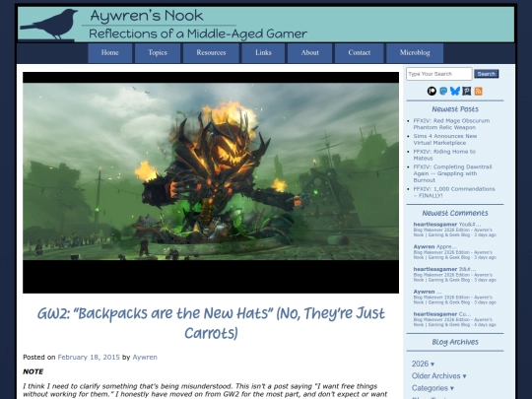Image resolution: width=532 pixels, height=399 pixels.
Task: Open the Bluesky butterfly icon
Action: pos(454,91)
